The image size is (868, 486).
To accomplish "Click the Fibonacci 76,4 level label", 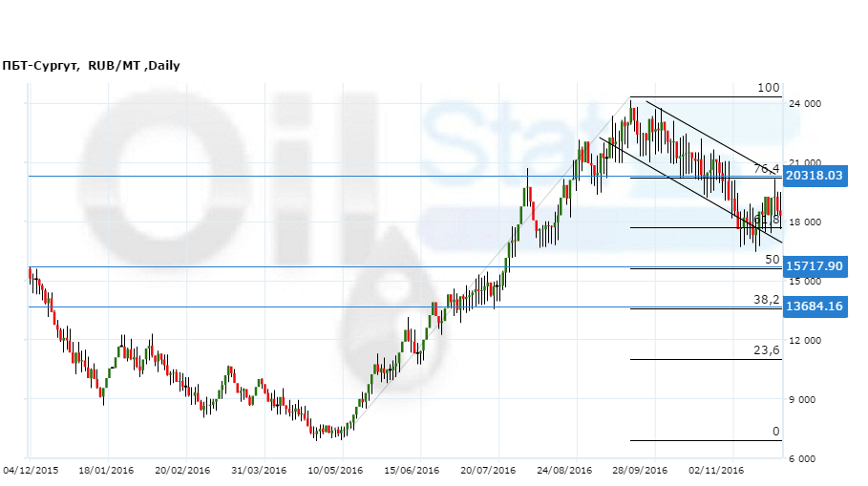I will coord(769,169).
